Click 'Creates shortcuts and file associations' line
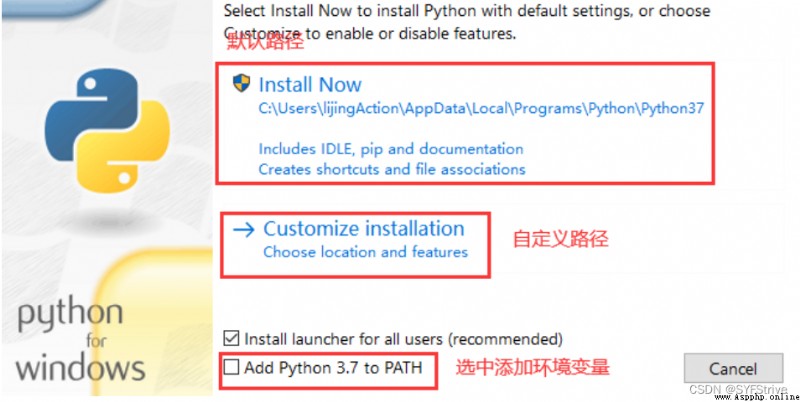This screenshot has width=800, height=402. pos(392,169)
